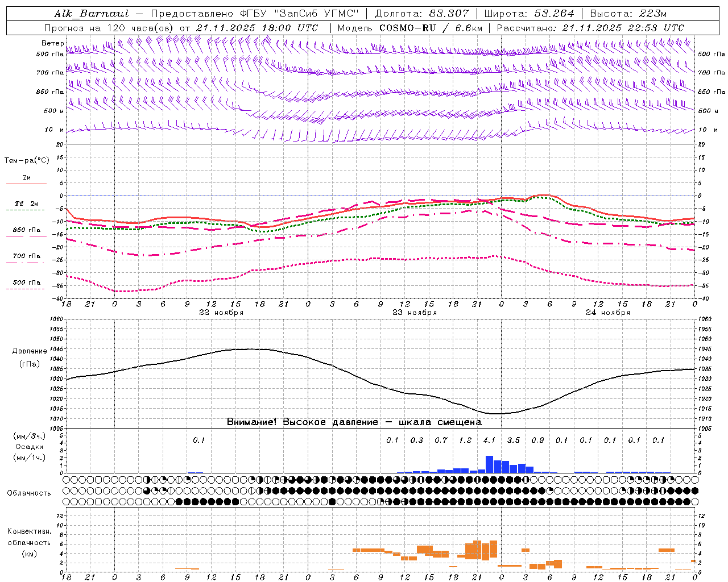This screenshot has height=582, width=728.
Task: Click the '0.9' three-hour precipitation value
Action: tap(537, 440)
